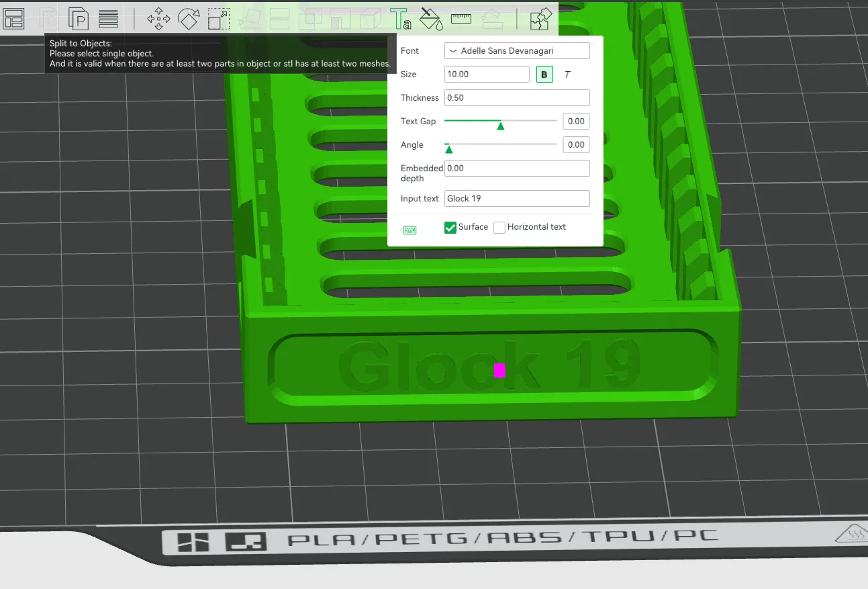868x589 pixels.
Task: Click the "Input text" label
Action: point(420,199)
